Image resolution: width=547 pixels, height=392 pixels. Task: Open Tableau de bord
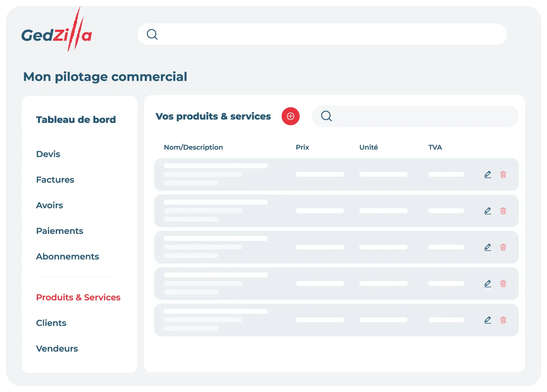(76, 120)
